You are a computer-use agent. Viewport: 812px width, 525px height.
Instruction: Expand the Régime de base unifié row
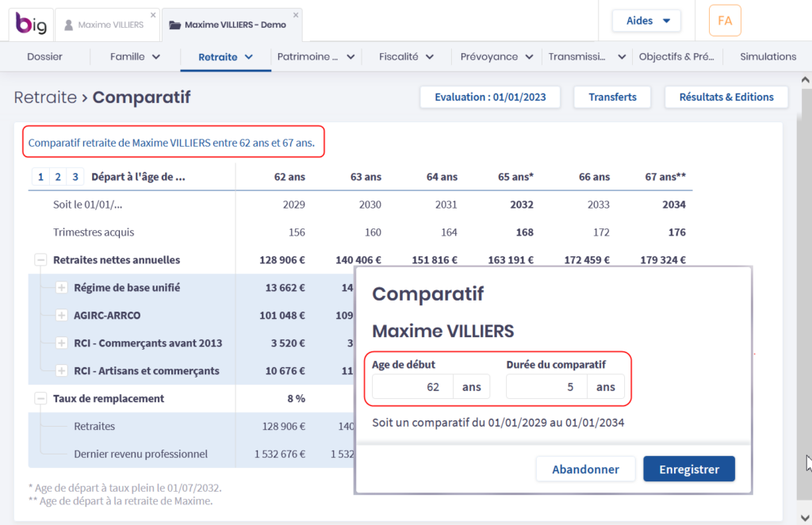[61, 288]
